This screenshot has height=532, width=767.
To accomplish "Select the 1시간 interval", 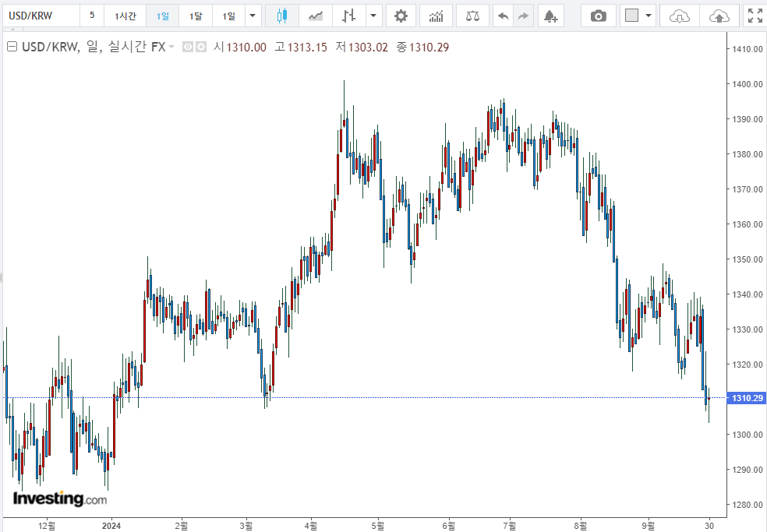I will pos(125,16).
